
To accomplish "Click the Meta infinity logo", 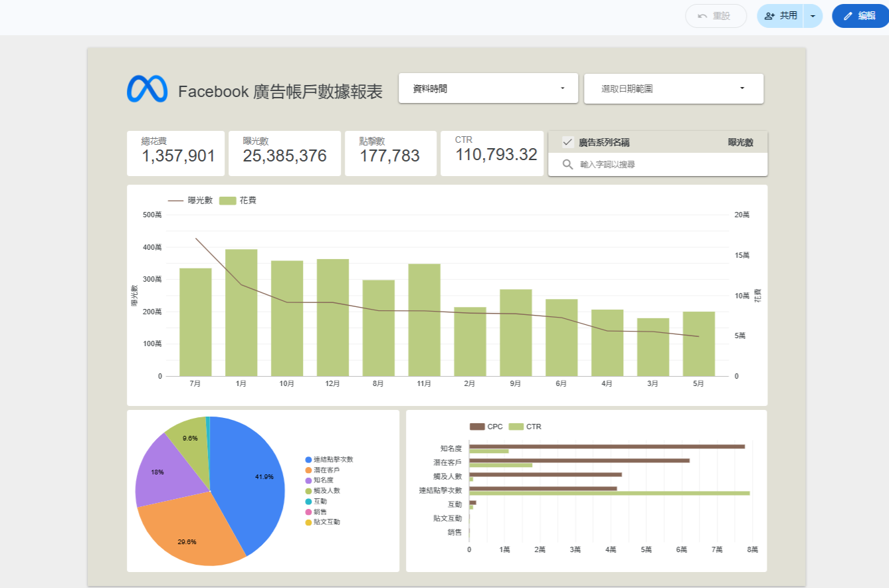I will click(147, 89).
